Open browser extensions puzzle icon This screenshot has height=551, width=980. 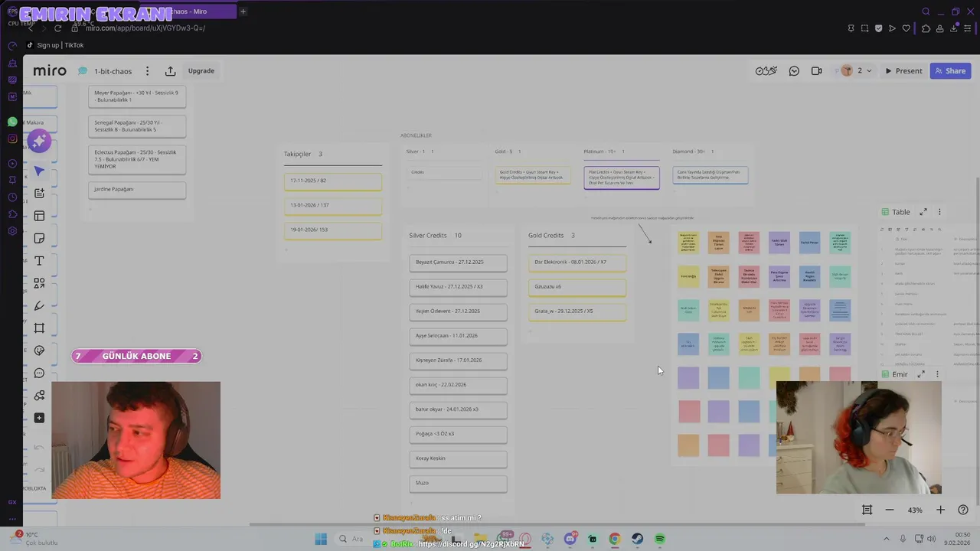(926, 28)
